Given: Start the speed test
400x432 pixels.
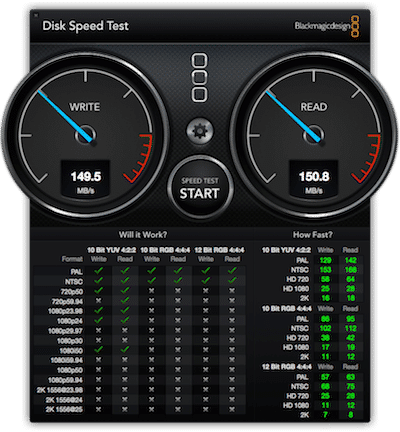Looking at the screenshot, I should click(x=200, y=188).
